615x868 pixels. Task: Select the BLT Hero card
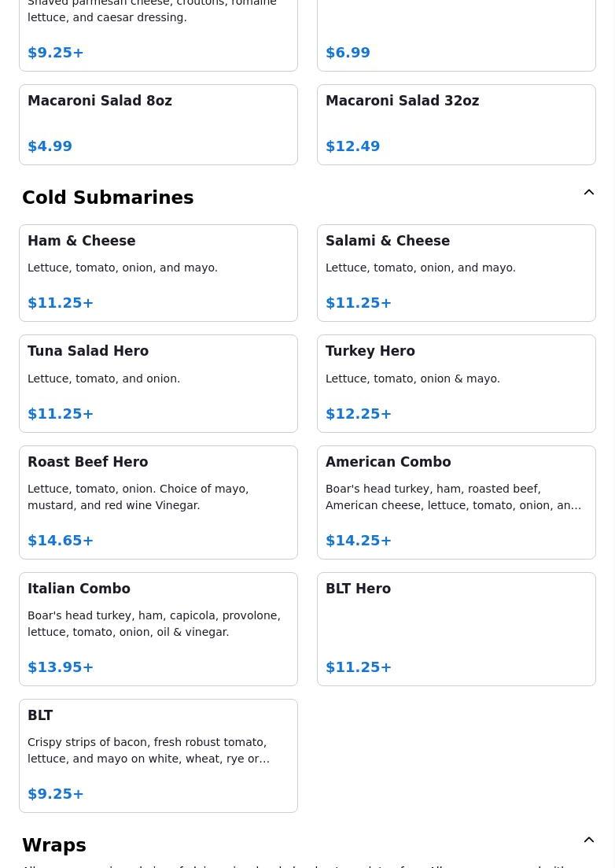click(x=456, y=629)
